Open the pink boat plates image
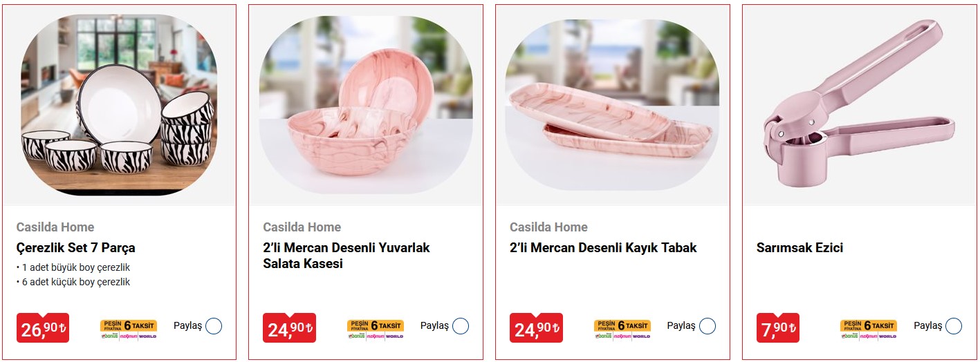 (x=613, y=105)
